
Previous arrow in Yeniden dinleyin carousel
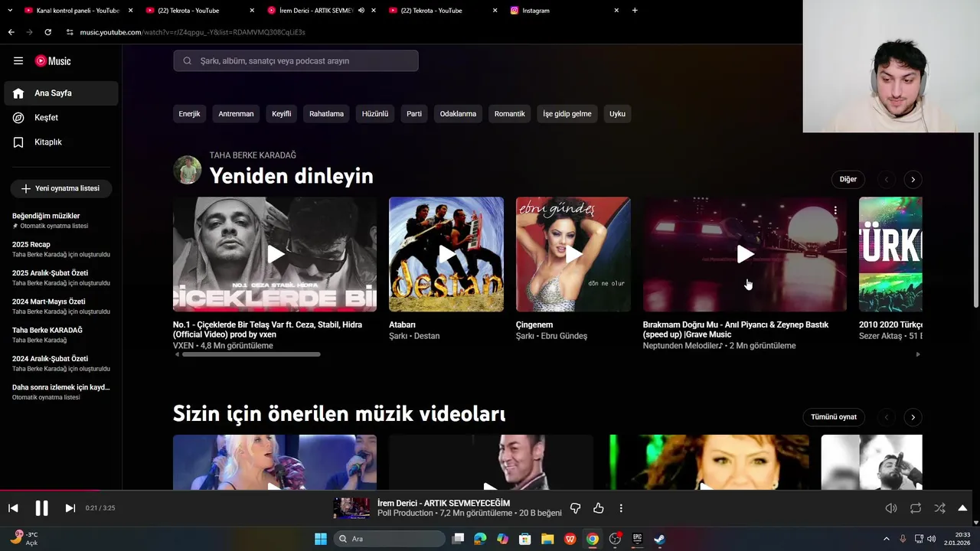887,179
